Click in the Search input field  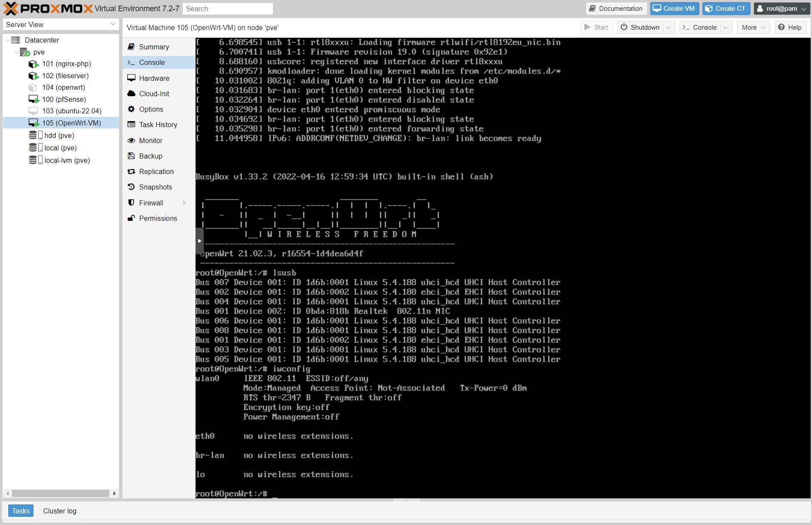click(x=228, y=9)
